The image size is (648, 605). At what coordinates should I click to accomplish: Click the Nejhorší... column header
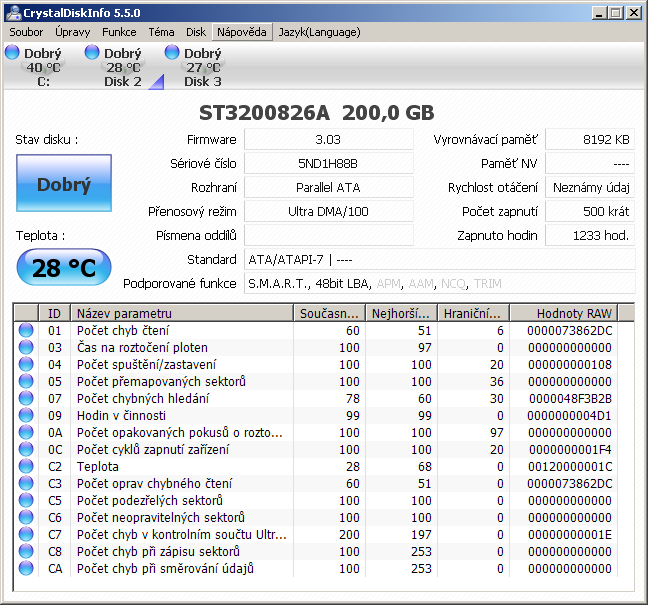pos(401,313)
